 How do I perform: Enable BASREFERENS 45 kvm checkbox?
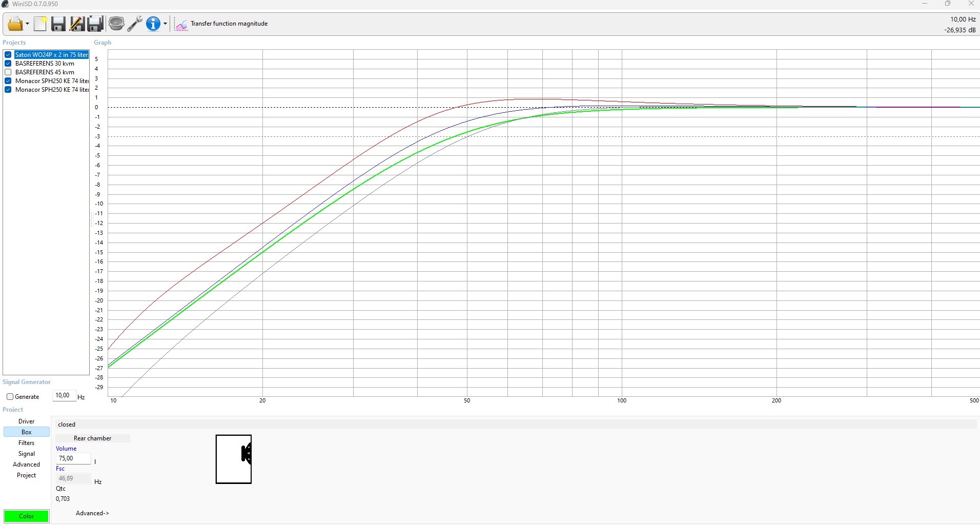(8, 72)
